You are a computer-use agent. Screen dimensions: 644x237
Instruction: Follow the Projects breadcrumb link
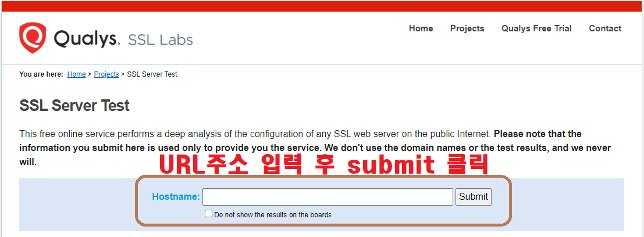pos(106,74)
